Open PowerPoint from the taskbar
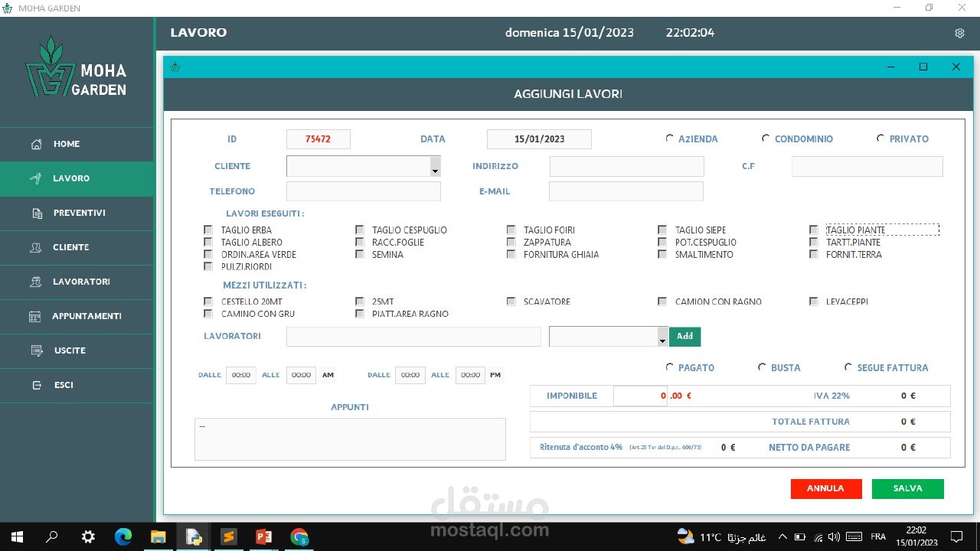The height and width of the screenshot is (551, 980). [263, 536]
